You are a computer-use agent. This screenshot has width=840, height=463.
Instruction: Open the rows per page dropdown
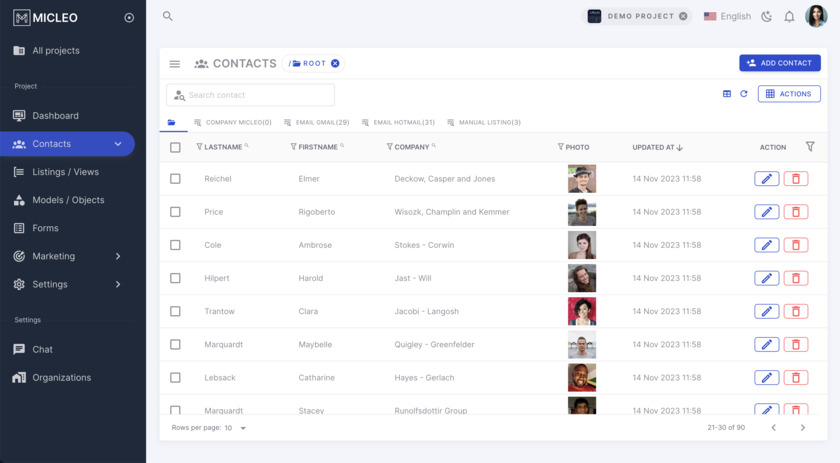(236, 428)
